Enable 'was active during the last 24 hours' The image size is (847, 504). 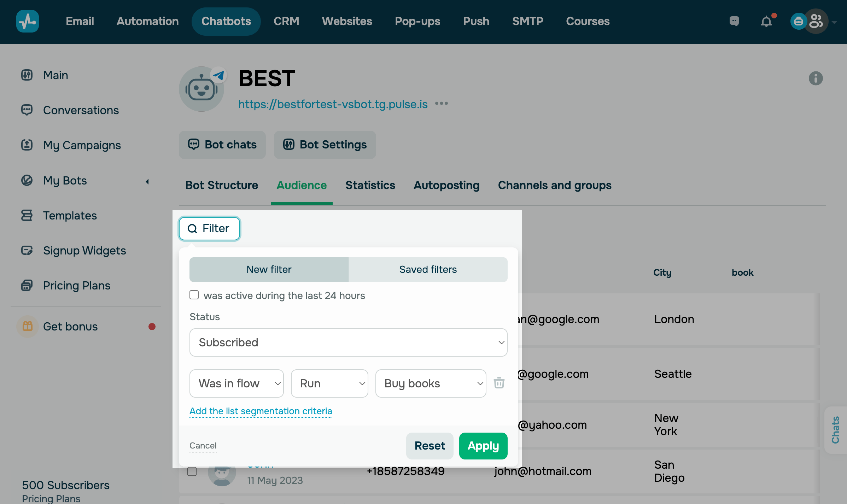pos(194,295)
